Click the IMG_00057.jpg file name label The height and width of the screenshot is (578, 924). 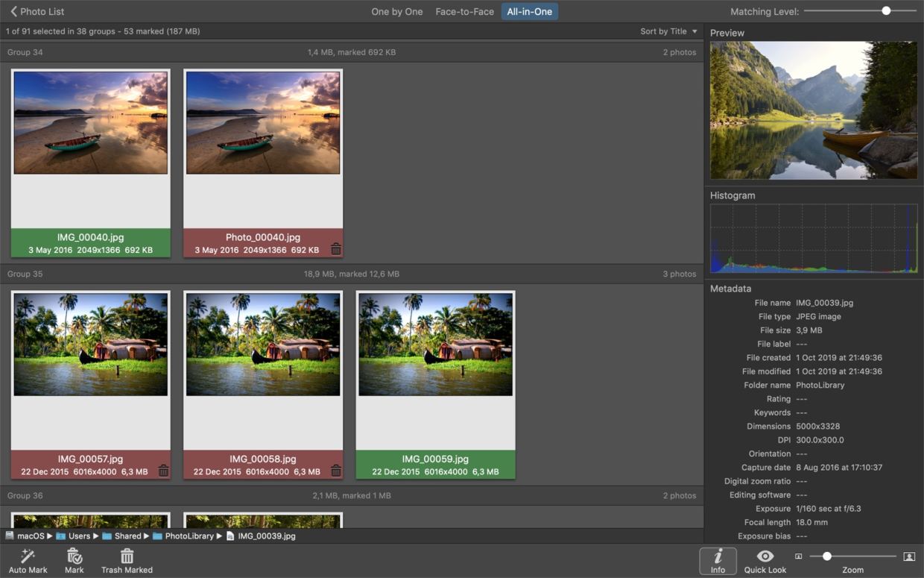[x=91, y=459]
